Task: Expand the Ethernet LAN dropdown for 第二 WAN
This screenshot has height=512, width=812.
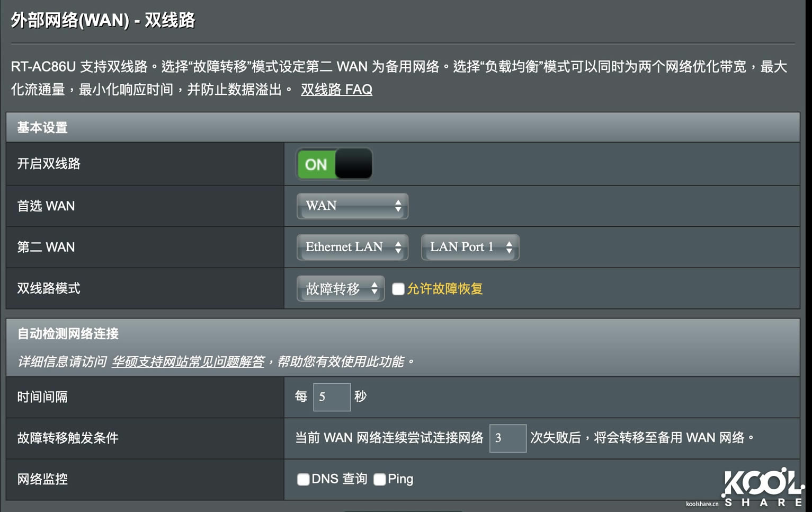Action: point(352,247)
